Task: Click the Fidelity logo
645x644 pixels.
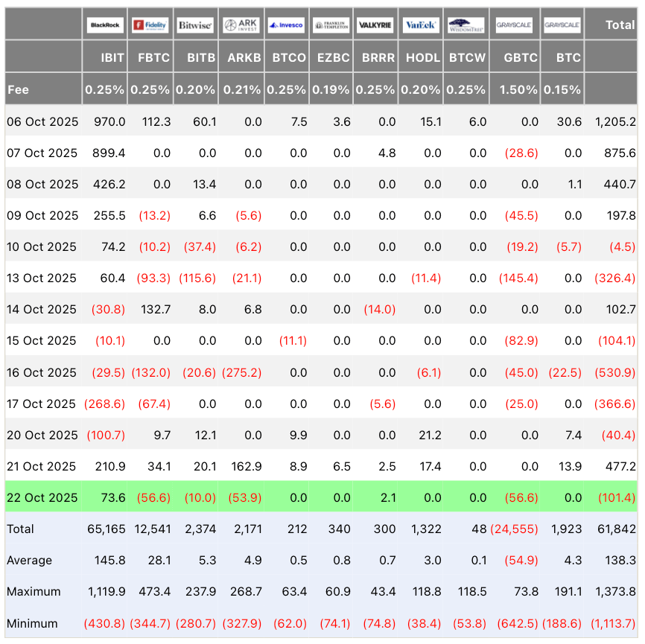Action: pyautogui.click(x=150, y=25)
